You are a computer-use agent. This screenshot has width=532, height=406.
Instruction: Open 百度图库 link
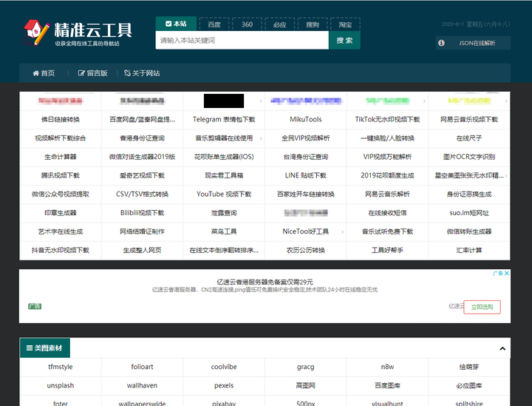coord(387,385)
